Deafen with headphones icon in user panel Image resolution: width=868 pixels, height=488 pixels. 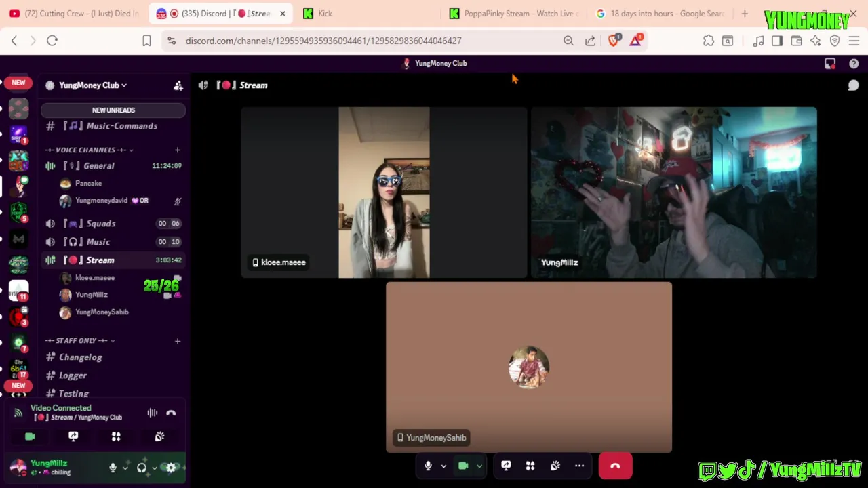point(142,467)
